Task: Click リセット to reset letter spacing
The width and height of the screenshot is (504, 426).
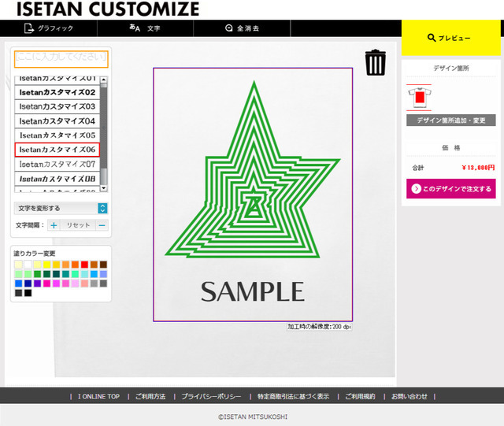Action: [78, 225]
